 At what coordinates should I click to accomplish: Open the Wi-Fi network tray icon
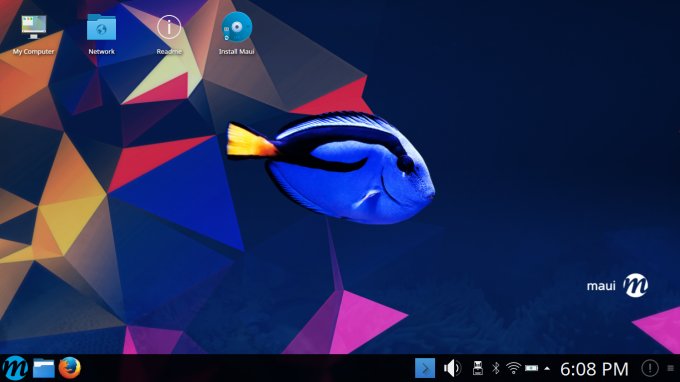pyautogui.click(x=513, y=368)
